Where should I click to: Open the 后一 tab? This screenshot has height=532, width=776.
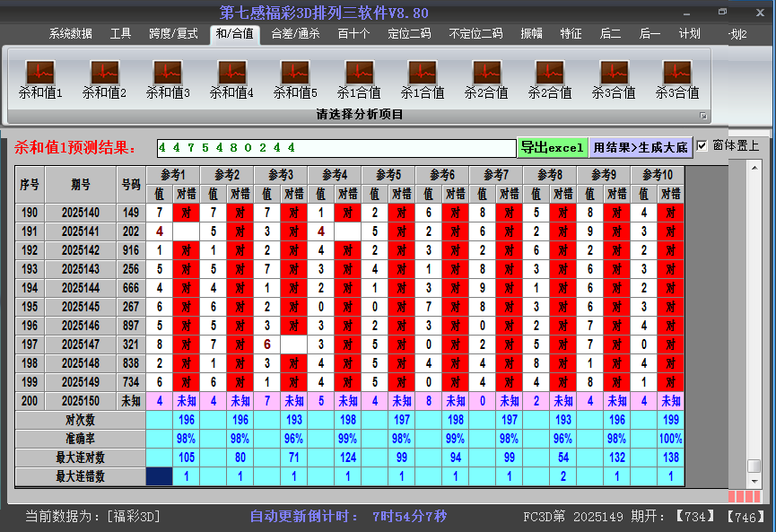[650, 34]
